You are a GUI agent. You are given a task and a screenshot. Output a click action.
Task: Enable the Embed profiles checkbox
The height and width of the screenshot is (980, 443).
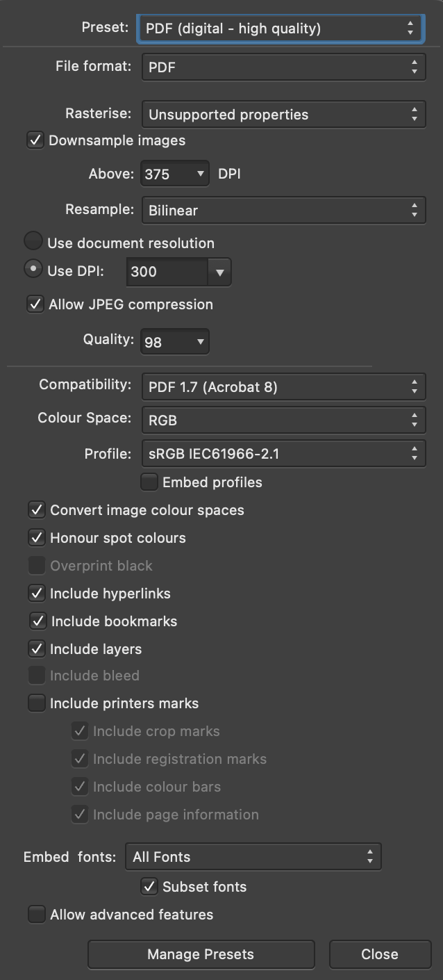click(x=149, y=482)
